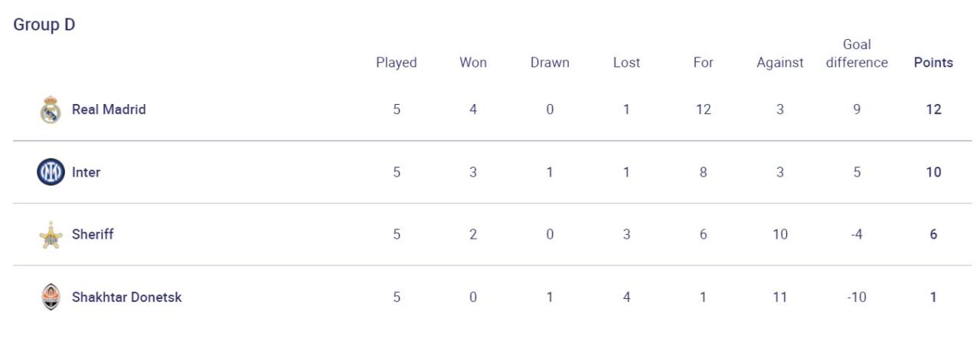Click Shakhtar Donetsk's -10 goal difference

[857, 297]
